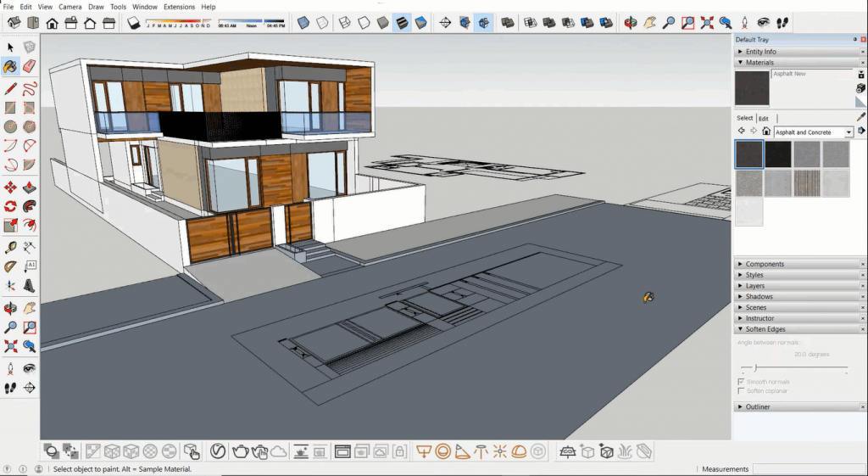Toggle Back Edges style
The height and width of the screenshot is (476, 868).
coord(322,23)
